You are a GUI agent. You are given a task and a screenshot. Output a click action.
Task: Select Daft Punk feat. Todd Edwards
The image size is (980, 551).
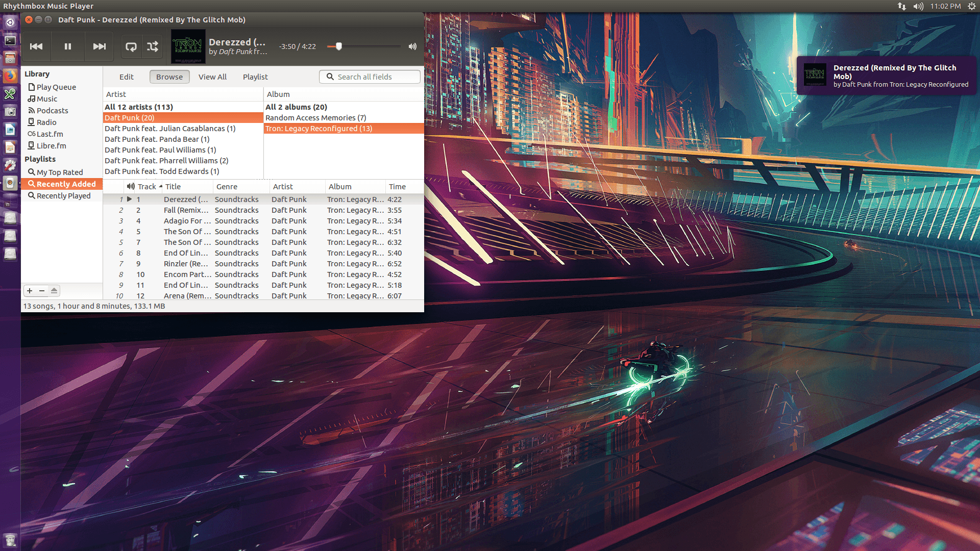click(x=183, y=171)
